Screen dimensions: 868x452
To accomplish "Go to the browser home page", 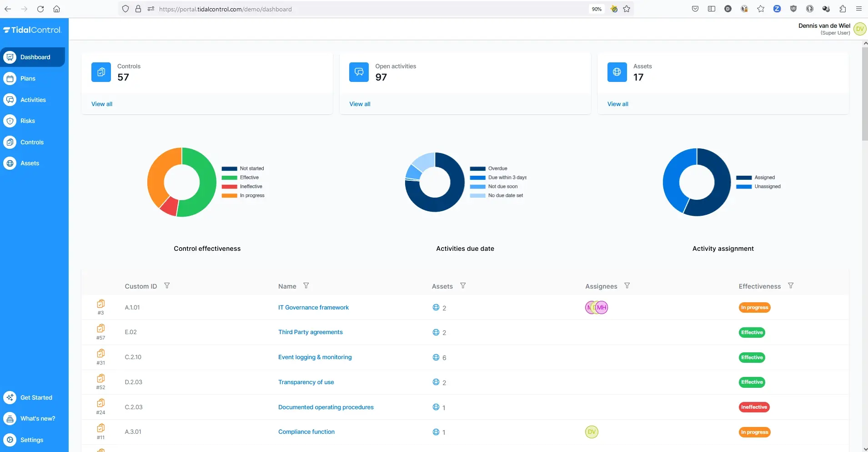I will [56, 9].
